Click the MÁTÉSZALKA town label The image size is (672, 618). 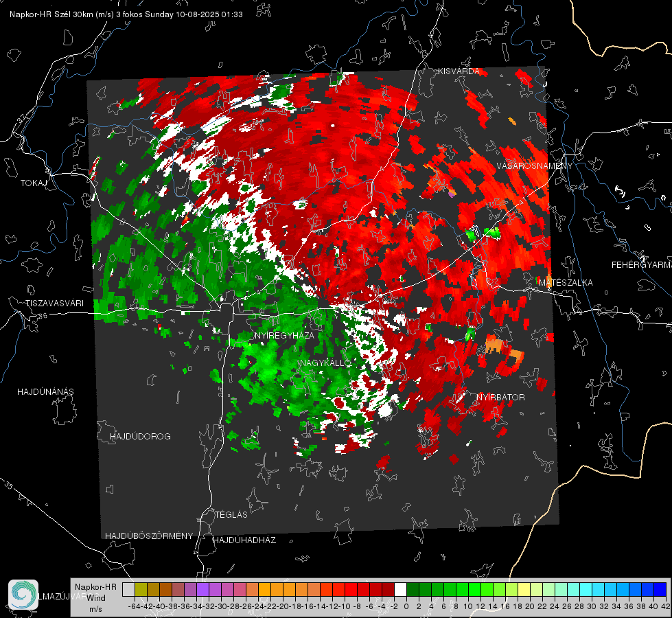[x=566, y=283]
